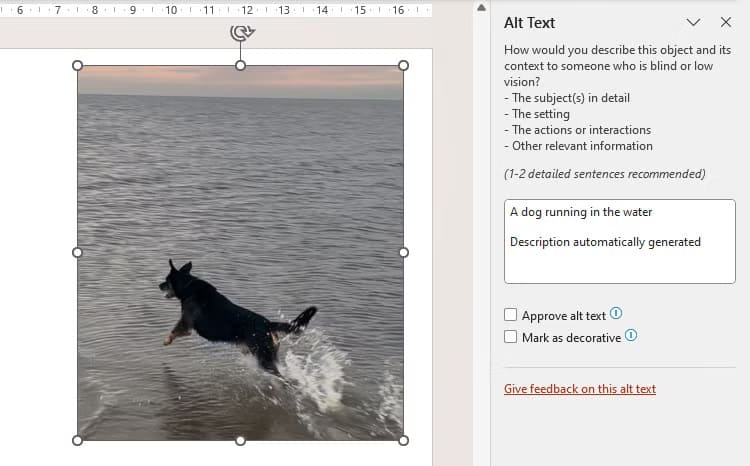
Task: Click the top-right resize handle of the picture
Action: pyautogui.click(x=403, y=66)
